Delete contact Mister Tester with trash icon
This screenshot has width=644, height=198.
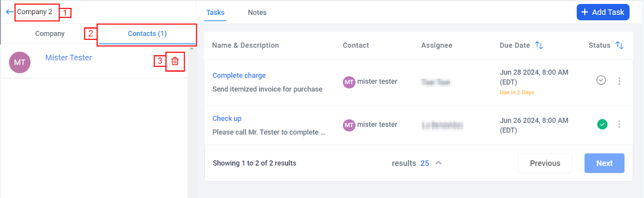(175, 61)
